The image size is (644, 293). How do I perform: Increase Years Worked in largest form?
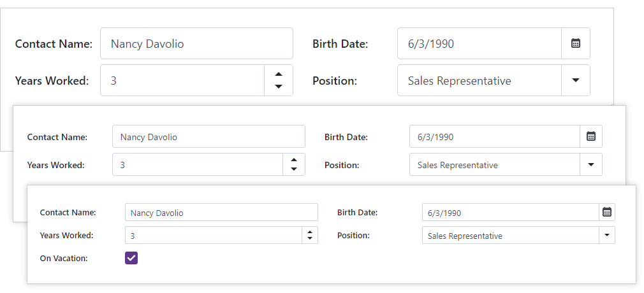tap(279, 75)
